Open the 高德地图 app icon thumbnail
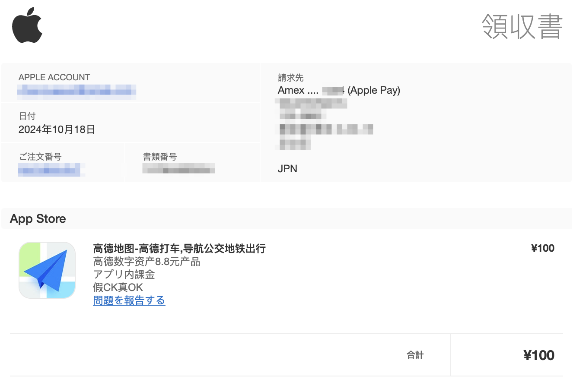This screenshot has width=573, height=392. click(47, 270)
